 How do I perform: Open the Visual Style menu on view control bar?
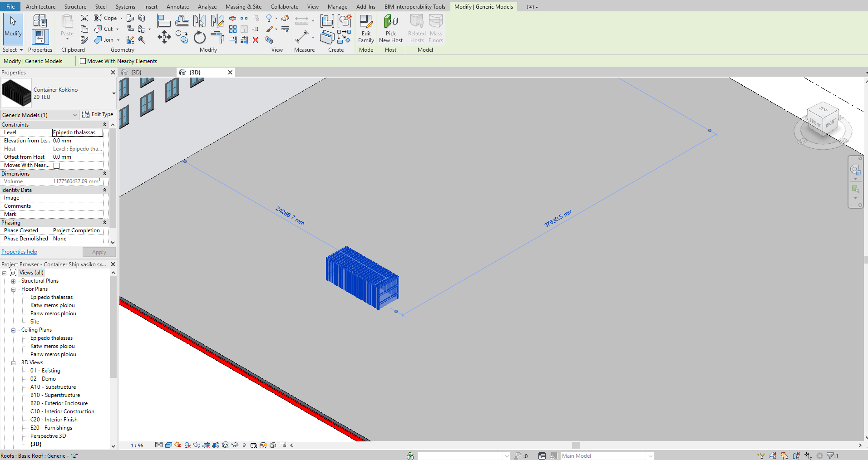point(168,445)
